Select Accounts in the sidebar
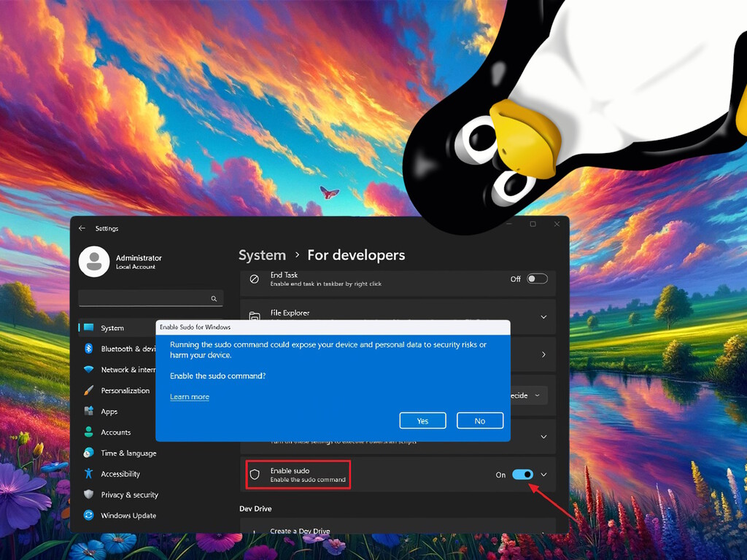 (115, 432)
